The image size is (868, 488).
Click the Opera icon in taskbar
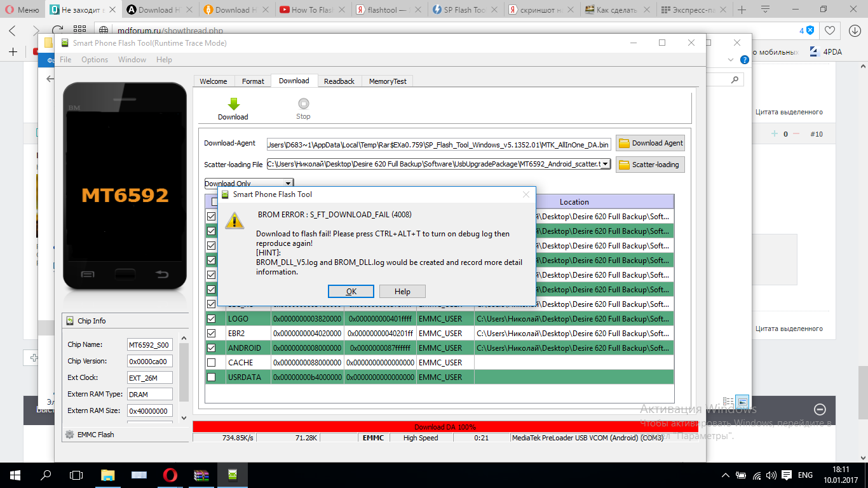click(170, 475)
